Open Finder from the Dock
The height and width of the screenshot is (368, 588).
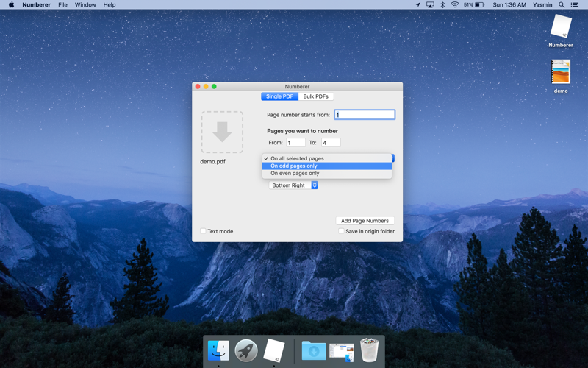(218, 350)
